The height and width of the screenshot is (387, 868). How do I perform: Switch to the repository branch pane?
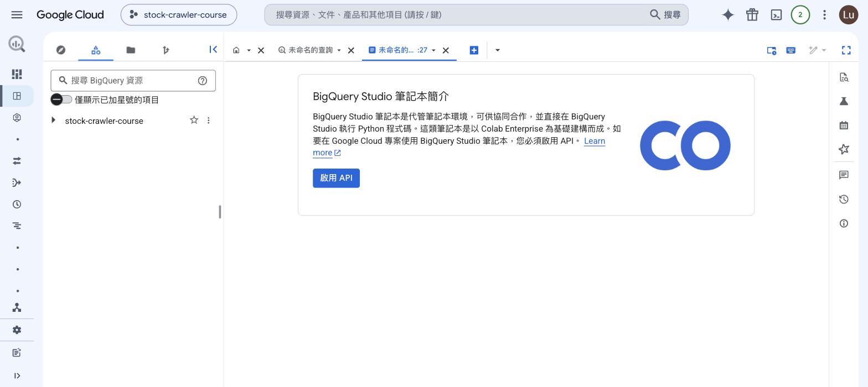[x=166, y=50]
